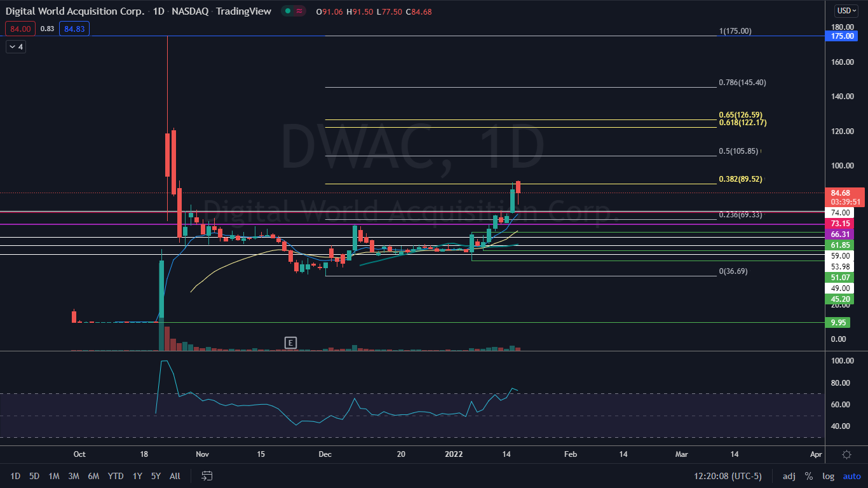Click the 84.00 sell price button
868x488 pixels.
[x=20, y=29]
